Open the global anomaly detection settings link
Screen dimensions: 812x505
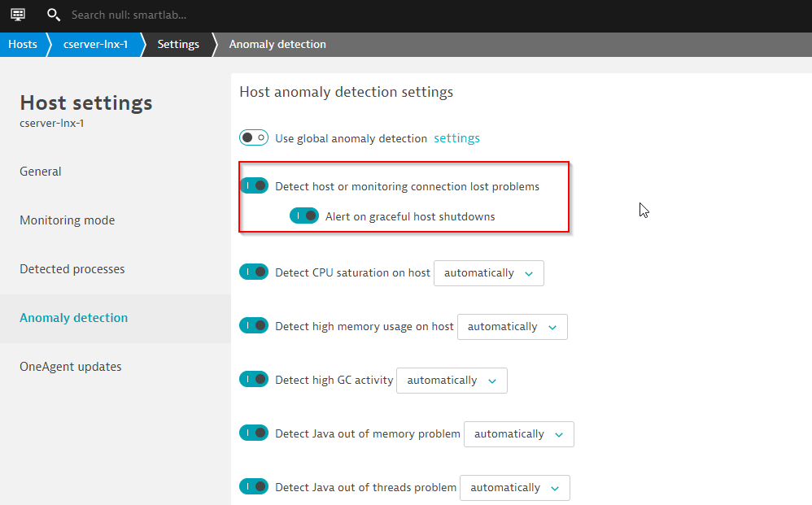pos(456,138)
